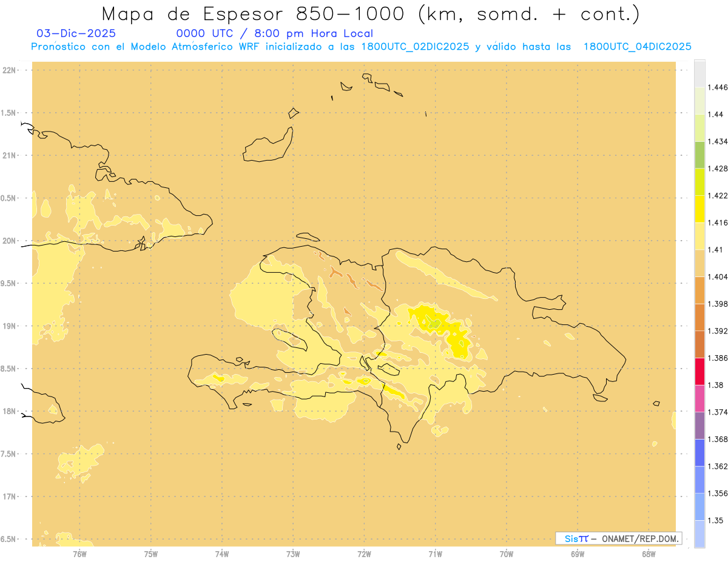Image resolution: width=728 pixels, height=562 pixels.
Task: Click the legend value '1.386'
Action: [x=718, y=358]
